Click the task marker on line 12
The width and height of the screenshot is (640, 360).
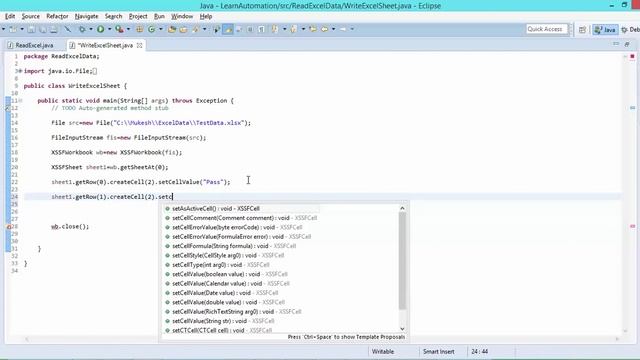8,108
